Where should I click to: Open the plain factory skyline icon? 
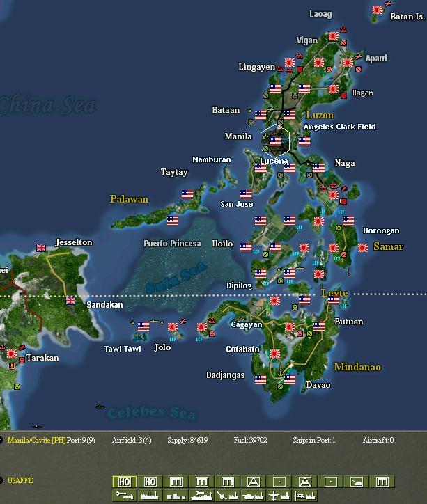[150, 496]
